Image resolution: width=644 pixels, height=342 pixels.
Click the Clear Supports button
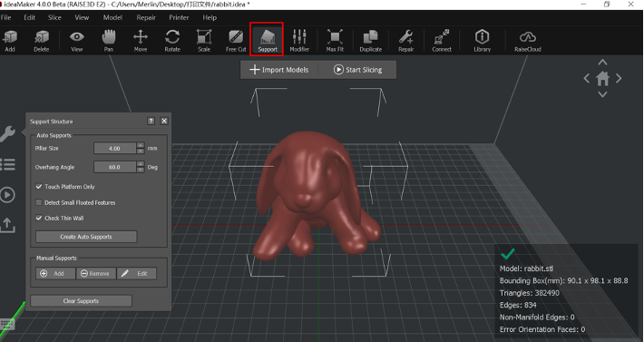pos(82,301)
